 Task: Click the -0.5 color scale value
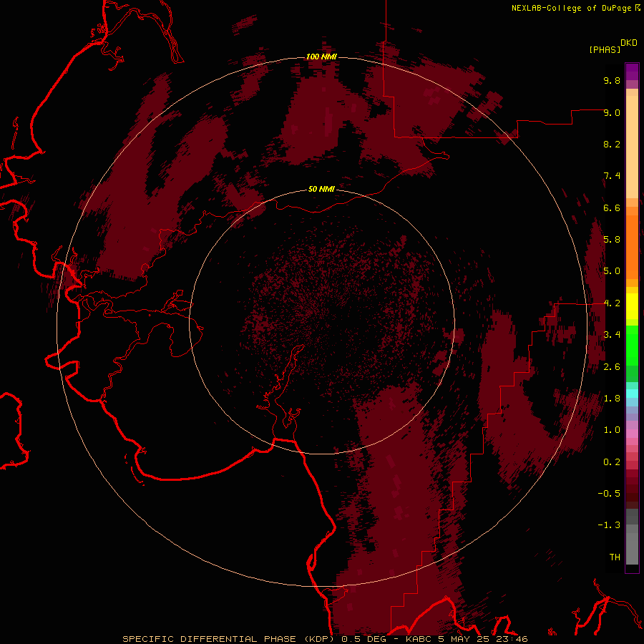click(x=609, y=494)
